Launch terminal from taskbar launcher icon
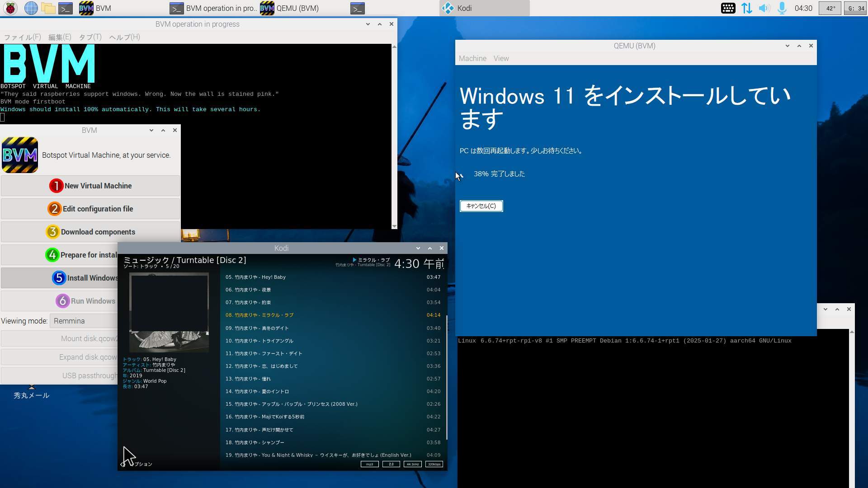Screen dimensions: 868x488 66,8
